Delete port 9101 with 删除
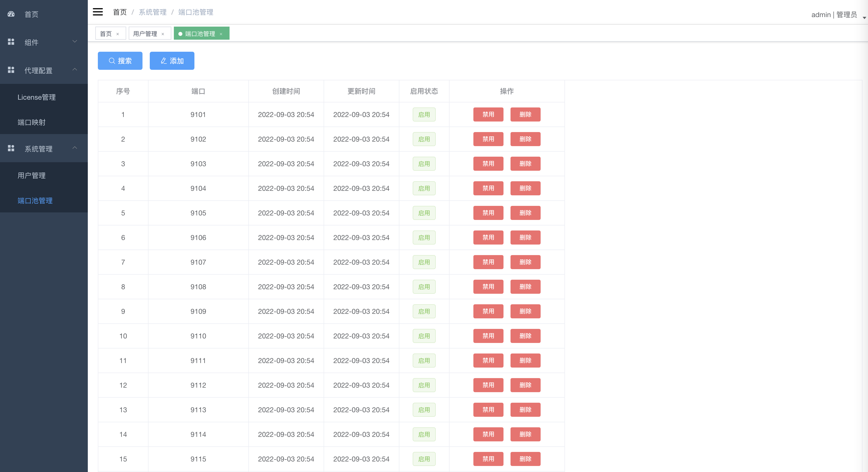The height and width of the screenshot is (472, 868). pyautogui.click(x=525, y=114)
